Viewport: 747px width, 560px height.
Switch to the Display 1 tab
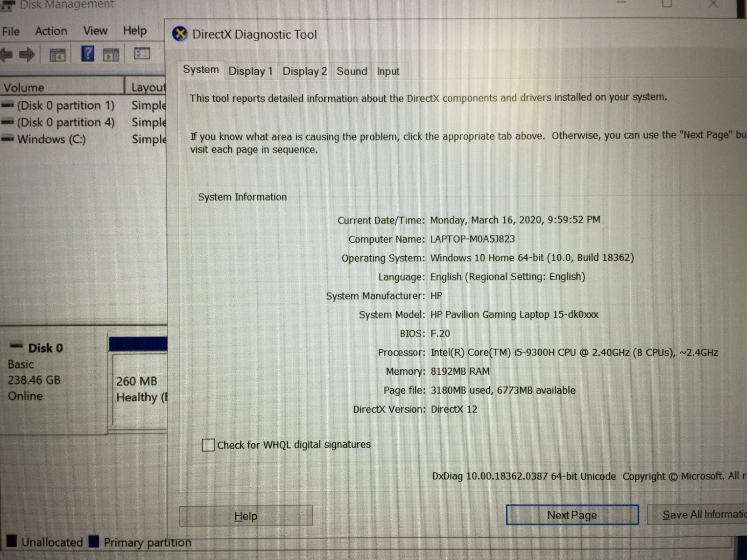click(251, 71)
